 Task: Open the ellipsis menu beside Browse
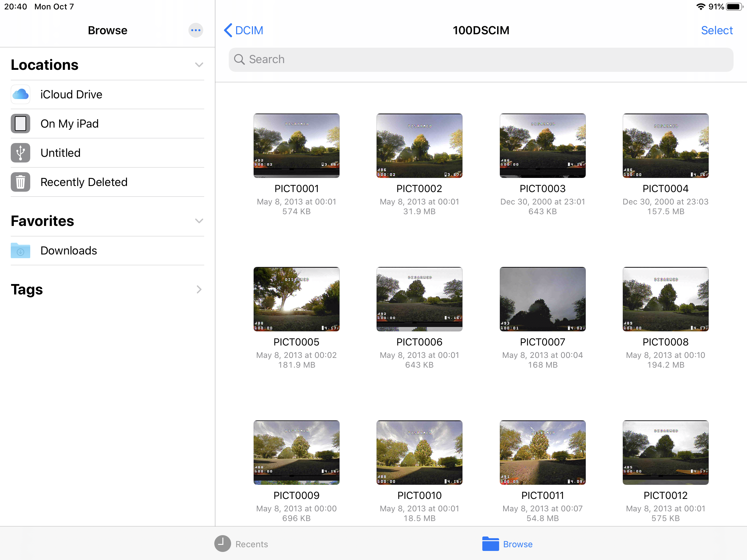click(x=195, y=30)
